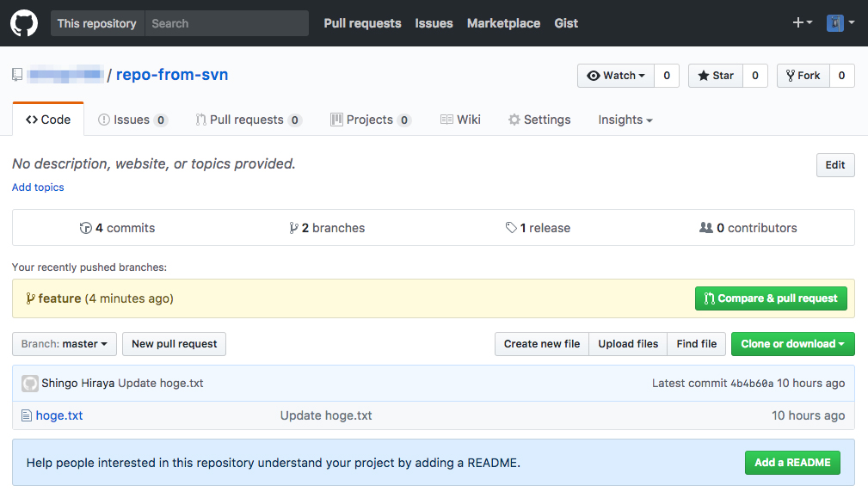Click the repository book icon next to owner name
This screenshot has height=498, width=868.
(x=15, y=75)
